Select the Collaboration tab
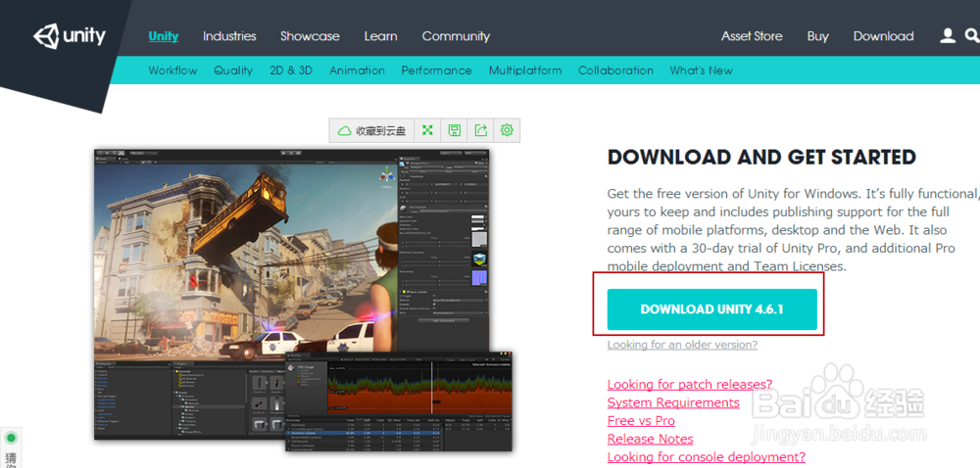 (x=615, y=70)
